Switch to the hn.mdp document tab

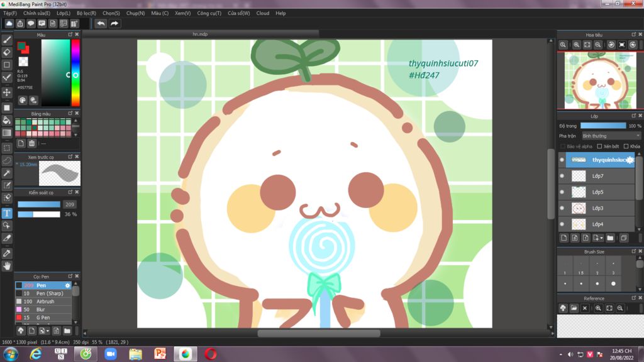(x=200, y=34)
